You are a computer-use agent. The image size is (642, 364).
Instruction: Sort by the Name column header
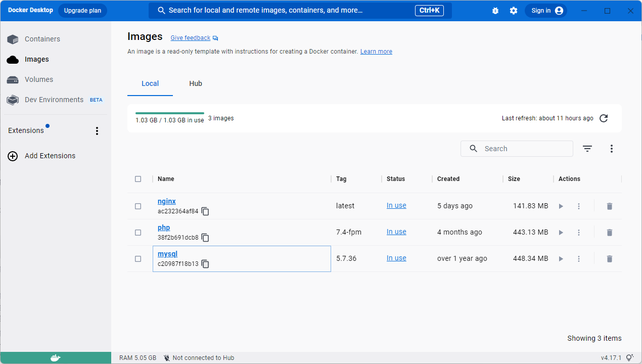pos(166,179)
